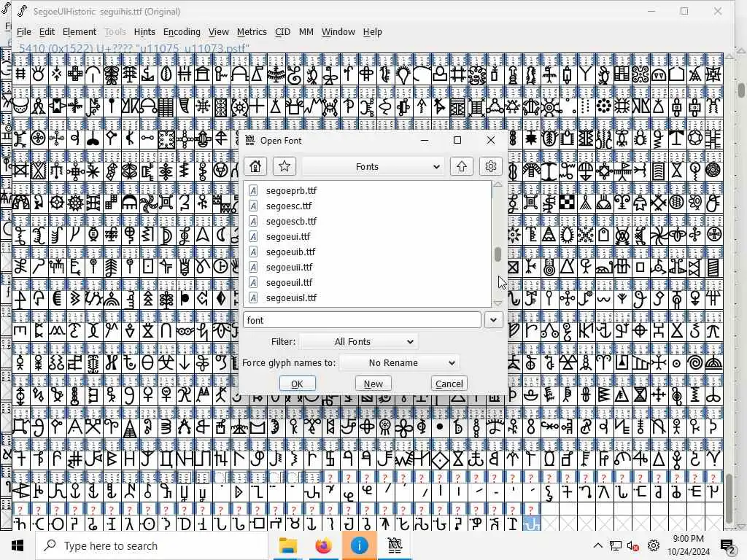Select segoescb.ttf in the file list

[291, 221]
